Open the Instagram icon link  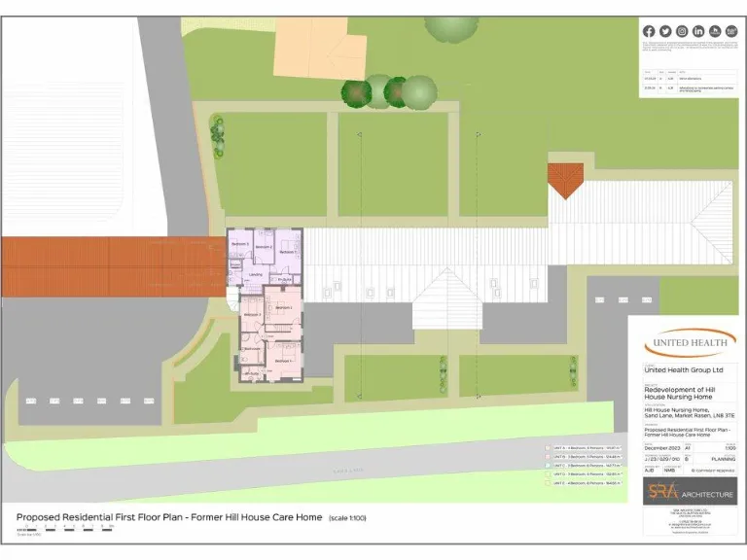(682, 31)
